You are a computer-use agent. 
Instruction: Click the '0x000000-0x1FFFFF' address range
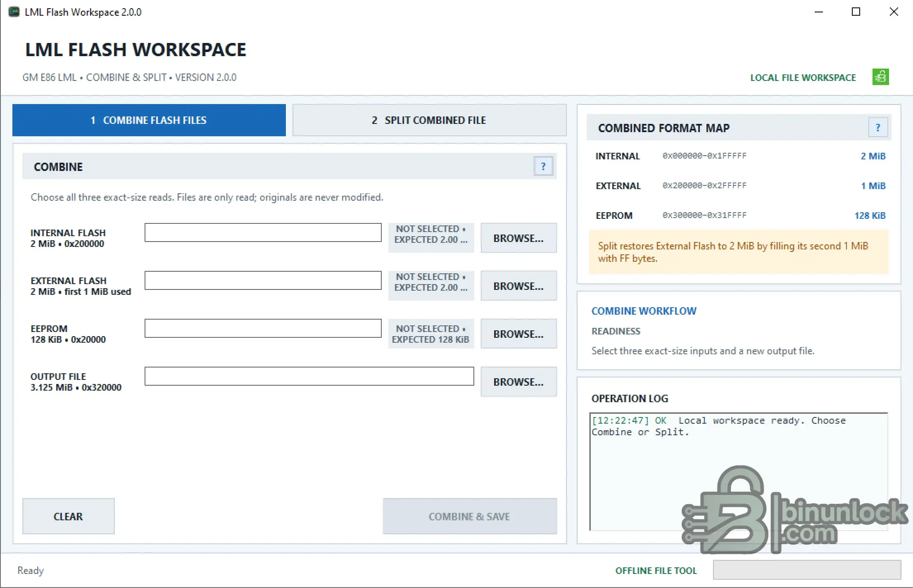tap(704, 156)
